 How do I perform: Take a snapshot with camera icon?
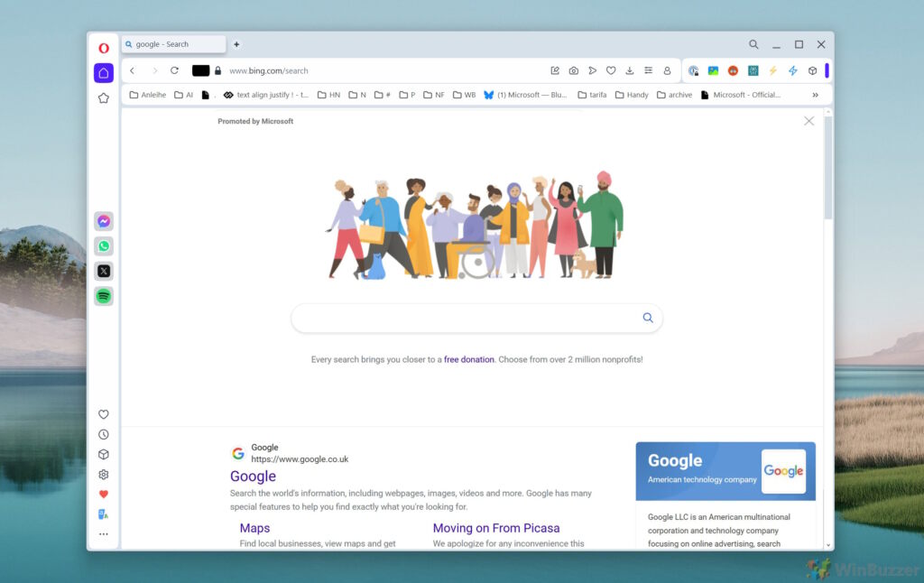click(573, 70)
